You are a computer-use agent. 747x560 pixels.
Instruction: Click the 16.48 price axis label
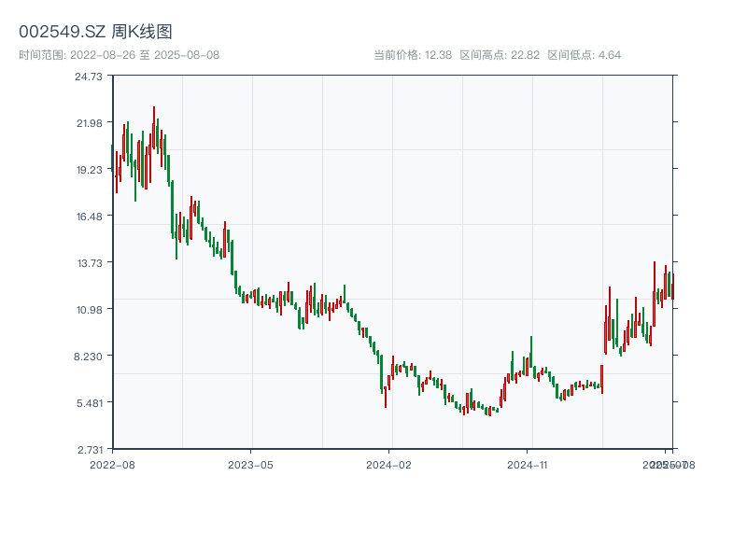pos(89,217)
